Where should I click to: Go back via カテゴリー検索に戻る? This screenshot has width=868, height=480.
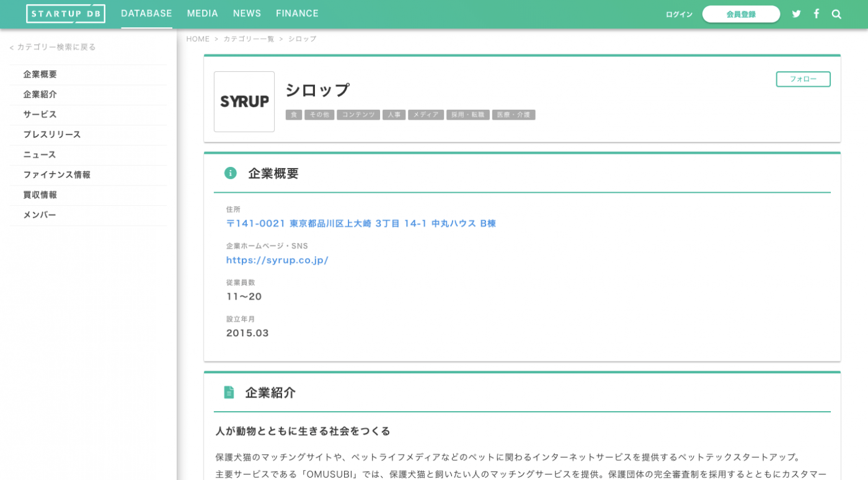[x=53, y=47]
